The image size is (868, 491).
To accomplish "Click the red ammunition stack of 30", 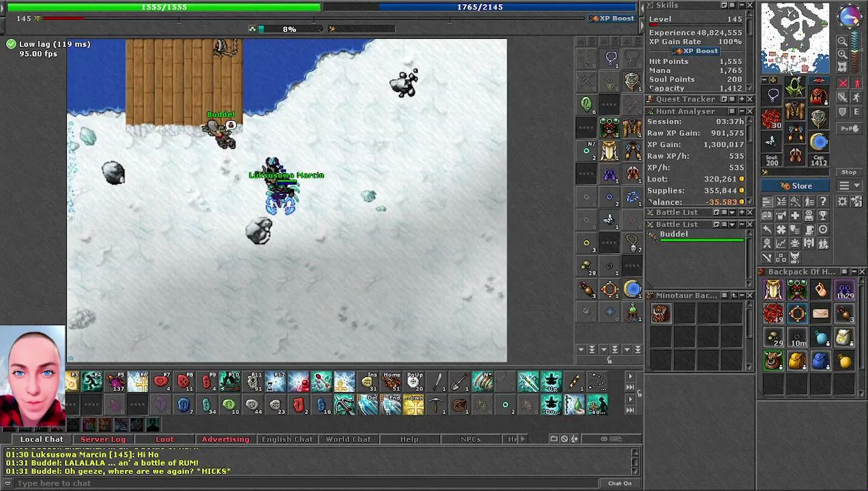I will [x=771, y=119].
